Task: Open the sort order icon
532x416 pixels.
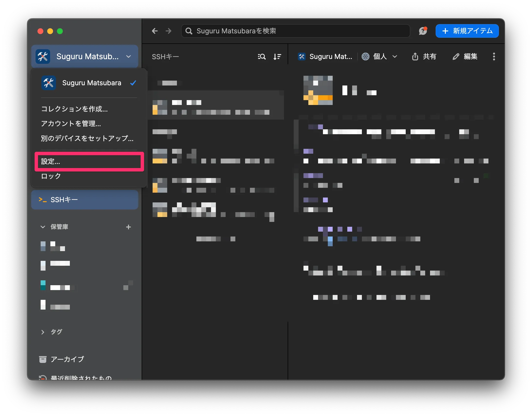Action: pos(277,57)
